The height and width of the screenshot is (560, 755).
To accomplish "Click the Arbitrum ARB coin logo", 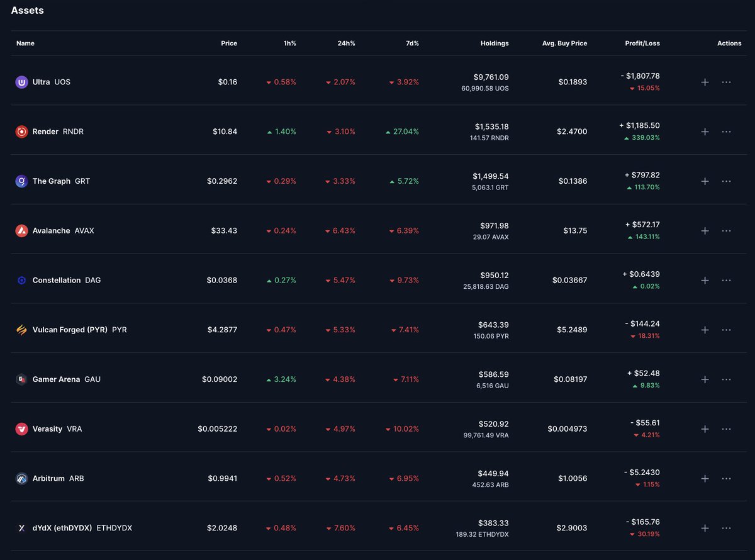I will pyautogui.click(x=21, y=479).
